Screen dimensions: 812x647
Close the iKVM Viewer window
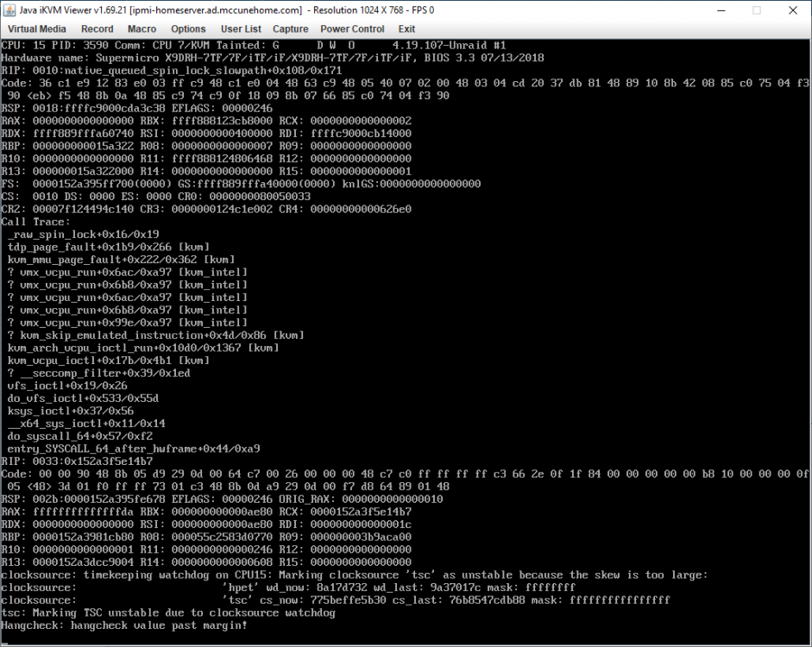(x=793, y=10)
